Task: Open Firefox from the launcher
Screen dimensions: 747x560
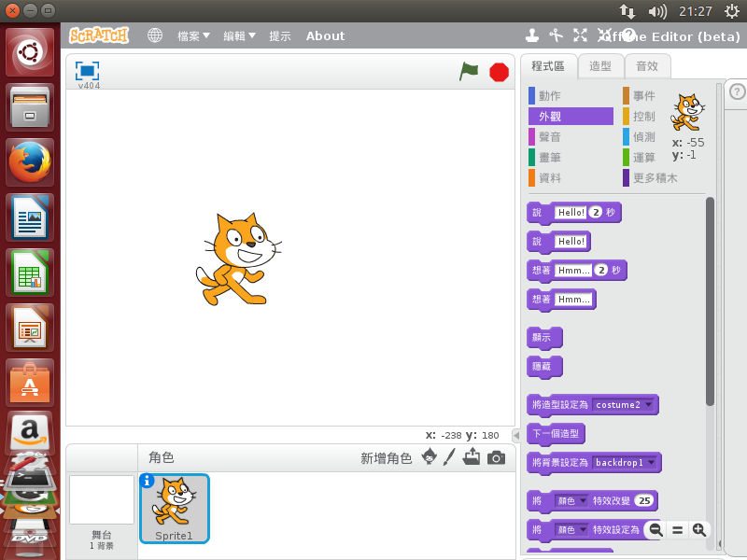Action: coord(30,161)
